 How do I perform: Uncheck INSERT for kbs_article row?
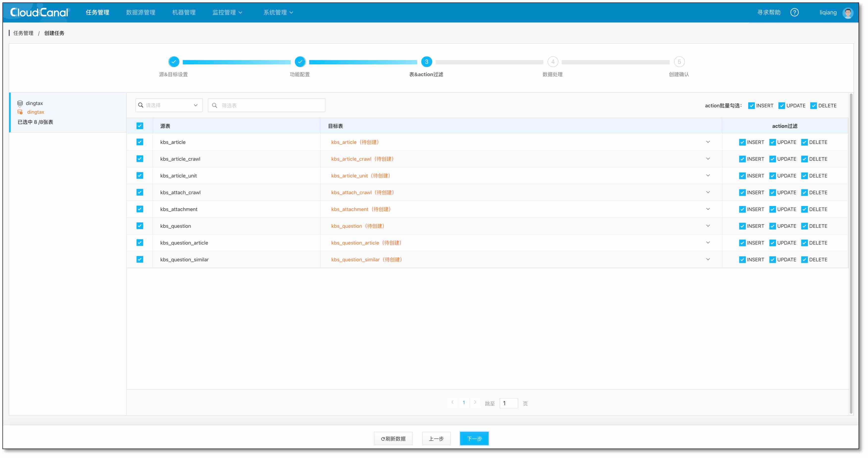point(742,142)
